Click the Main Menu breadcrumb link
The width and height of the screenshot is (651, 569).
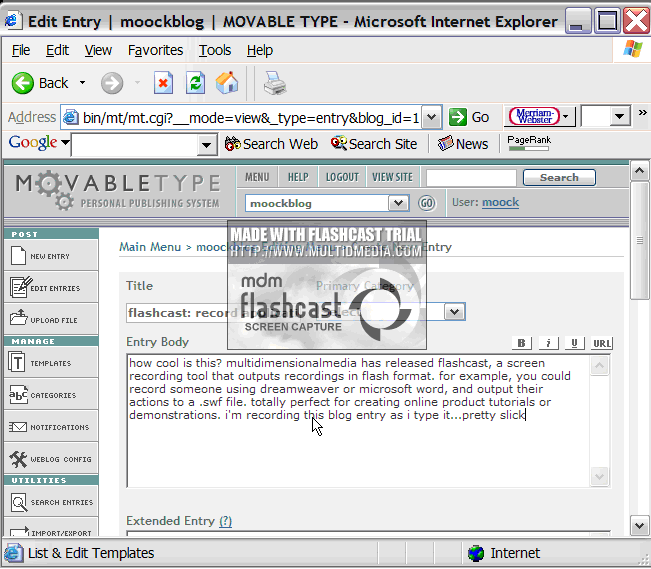(x=150, y=247)
